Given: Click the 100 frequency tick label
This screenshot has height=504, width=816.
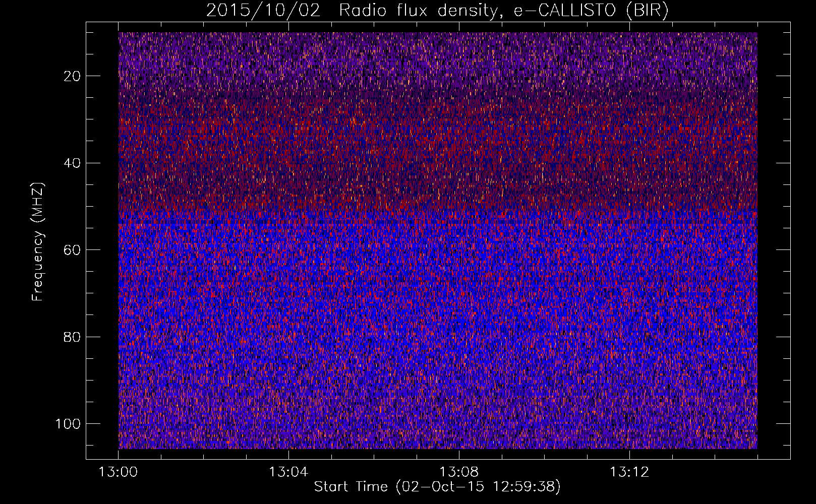Looking at the screenshot, I should pyautogui.click(x=68, y=424).
